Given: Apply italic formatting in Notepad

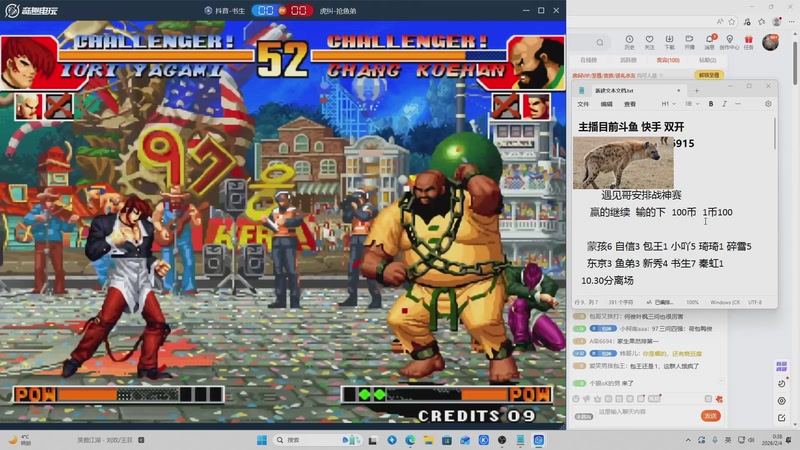Looking at the screenshot, I should tap(724, 104).
